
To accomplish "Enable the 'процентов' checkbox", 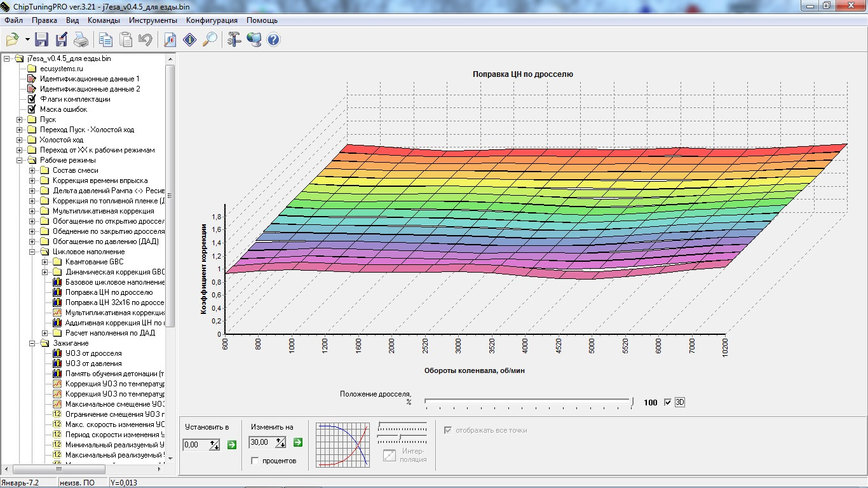I will [x=255, y=461].
